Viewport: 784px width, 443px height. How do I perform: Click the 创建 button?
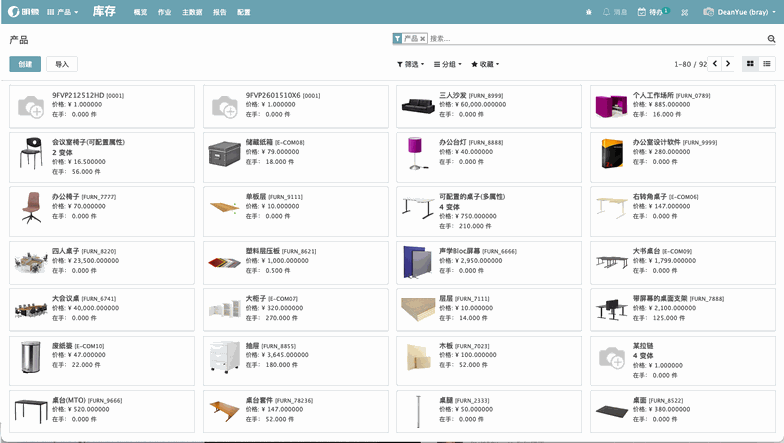[x=25, y=64]
